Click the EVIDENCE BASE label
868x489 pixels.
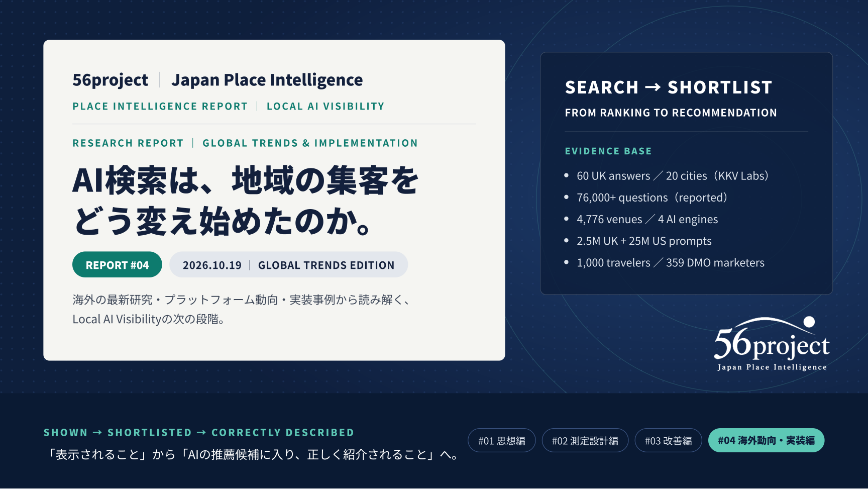(608, 151)
